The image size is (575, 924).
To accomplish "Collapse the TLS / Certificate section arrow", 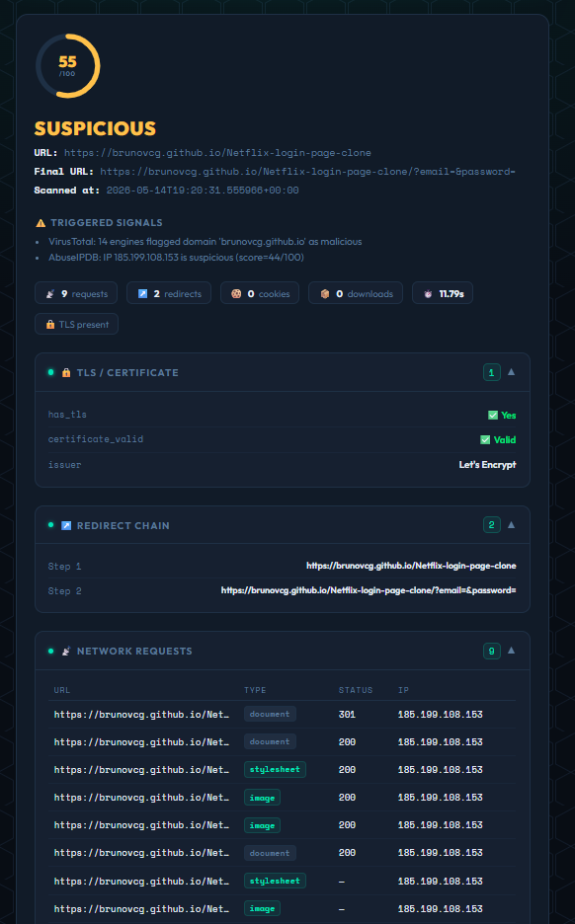I will tap(512, 372).
